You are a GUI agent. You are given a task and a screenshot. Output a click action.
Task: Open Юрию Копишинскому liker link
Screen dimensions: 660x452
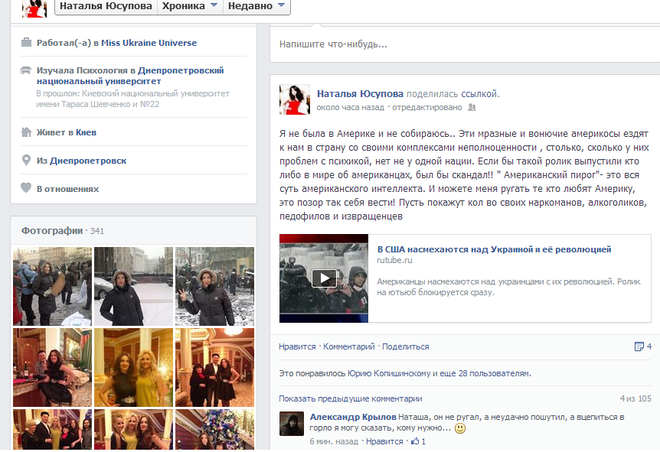pos(389,373)
